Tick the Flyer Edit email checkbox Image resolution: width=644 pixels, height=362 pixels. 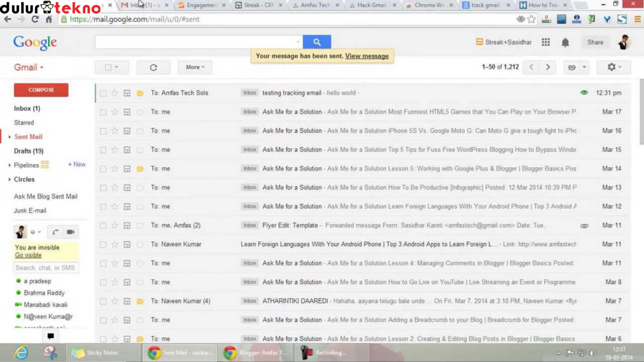(103, 226)
